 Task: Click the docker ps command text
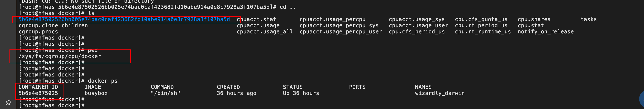[102, 81]
